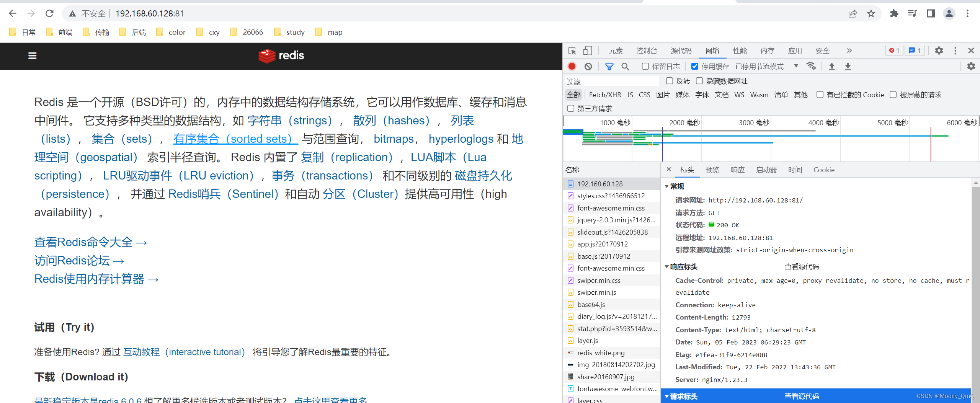Open the 有序集合 (sorted sets) link
Image resolution: width=980 pixels, height=403 pixels.
(235, 139)
